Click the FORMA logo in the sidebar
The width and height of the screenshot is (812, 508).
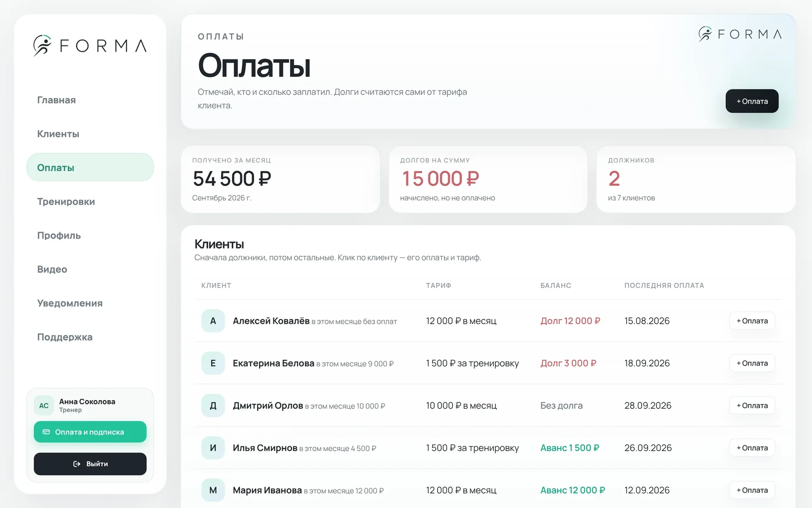click(90, 46)
